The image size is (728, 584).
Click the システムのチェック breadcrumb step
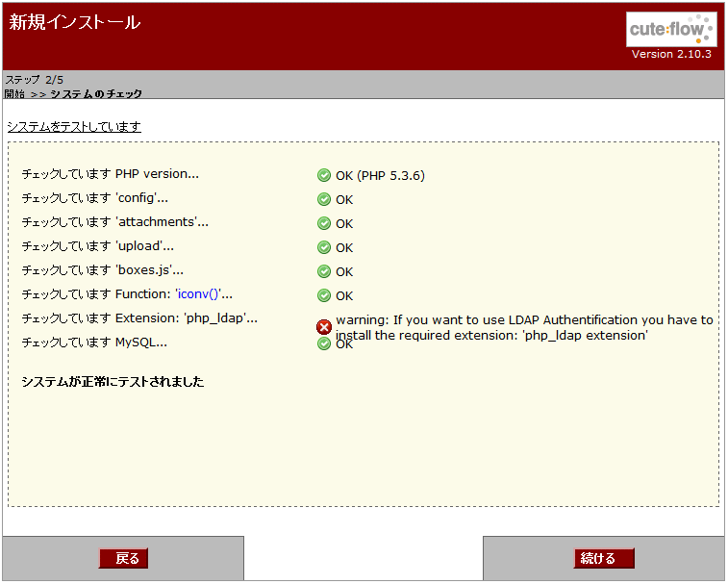pyautogui.click(x=96, y=94)
